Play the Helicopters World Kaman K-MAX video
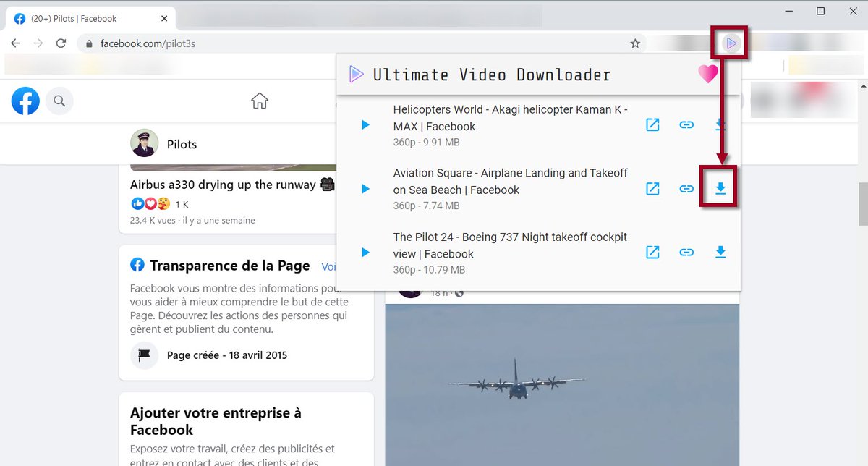This screenshot has height=466, width=868. point(365,125)
